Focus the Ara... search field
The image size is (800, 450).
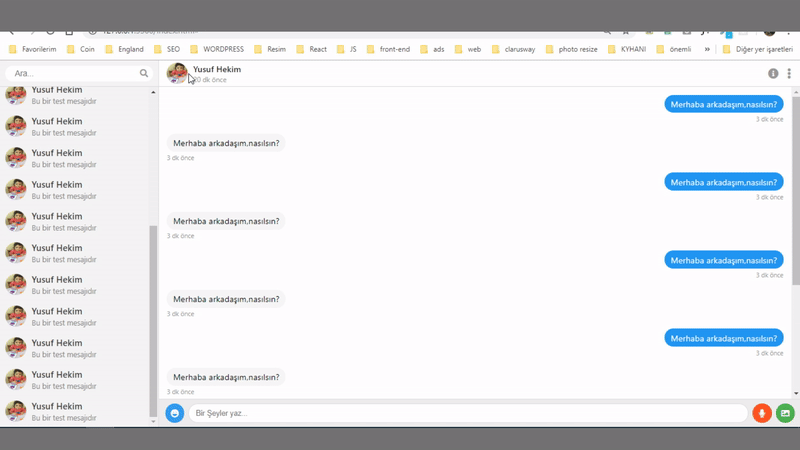[x=79, y=73]
